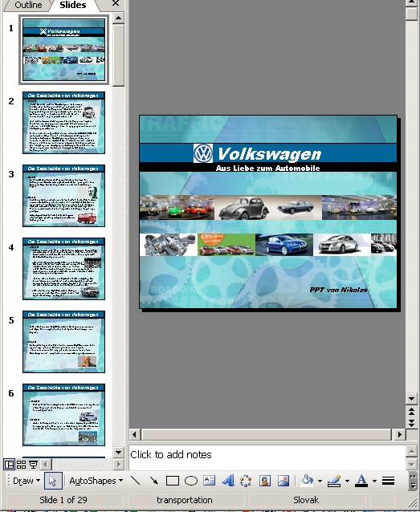Image resolution: width=420 pixels, height=512 pixels.
Task: Select the Line drawing tool
Action: (x=135, y=481)
